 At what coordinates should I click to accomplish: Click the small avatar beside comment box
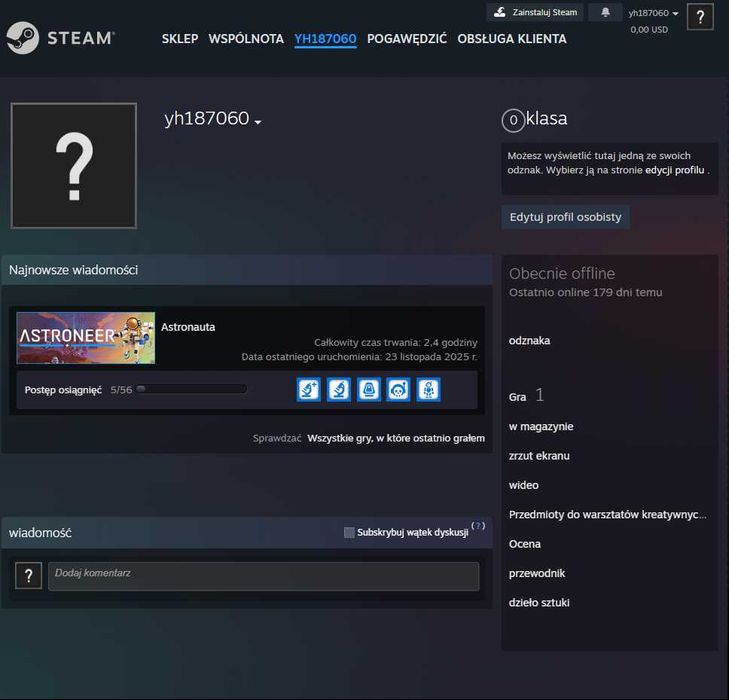28,576
